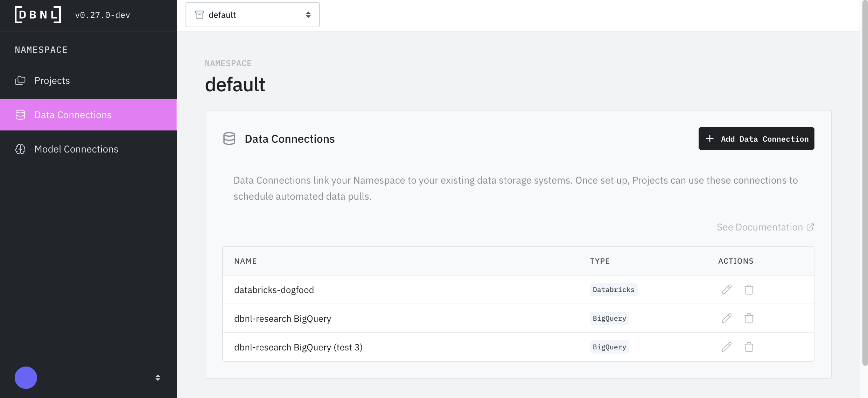Screen dimensions: 868x398
Task: Click Add Data Connection button
Action: (756, 138)
